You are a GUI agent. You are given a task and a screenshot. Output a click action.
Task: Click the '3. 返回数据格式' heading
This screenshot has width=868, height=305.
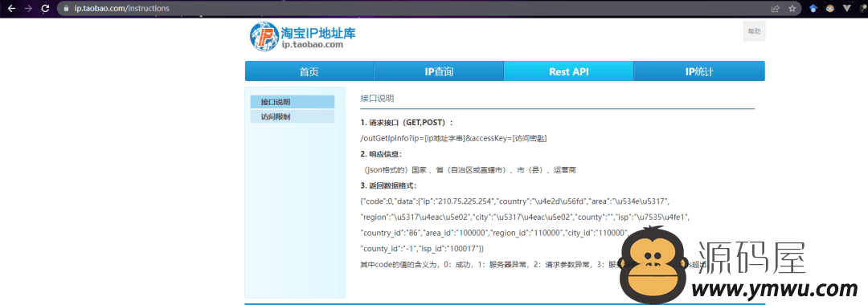coord(388,185)
